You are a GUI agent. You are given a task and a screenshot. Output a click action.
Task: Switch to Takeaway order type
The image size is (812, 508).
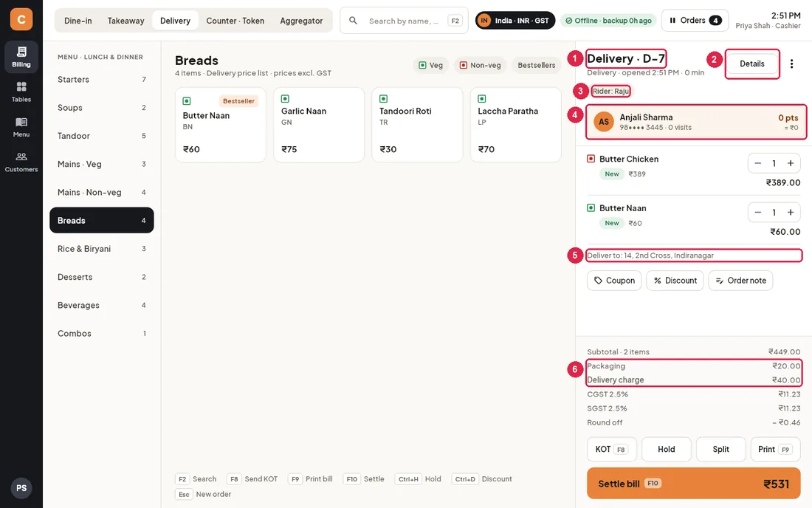pyautogui.click(x=125, y=21)
